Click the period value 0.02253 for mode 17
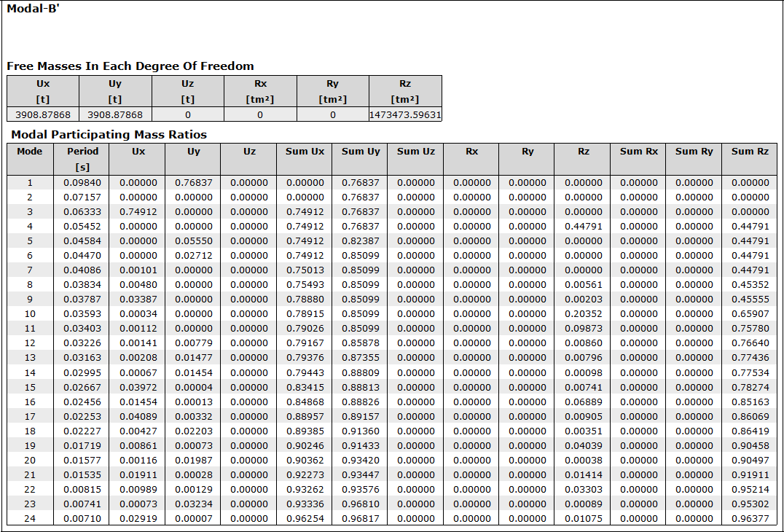 point(82,417)
